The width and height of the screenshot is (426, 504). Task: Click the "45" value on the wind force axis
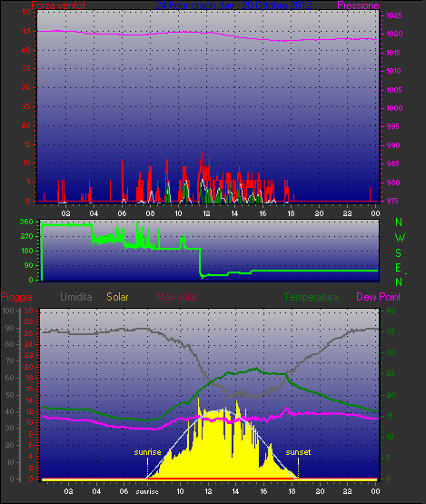pos(26,31)
